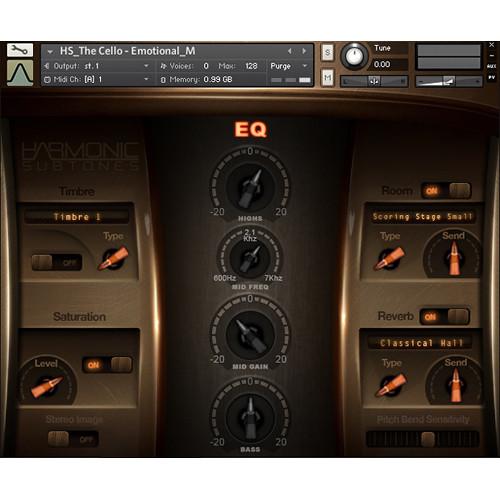
Task: Open instrument edit mode with wrench icon
Action: (20, 50)
